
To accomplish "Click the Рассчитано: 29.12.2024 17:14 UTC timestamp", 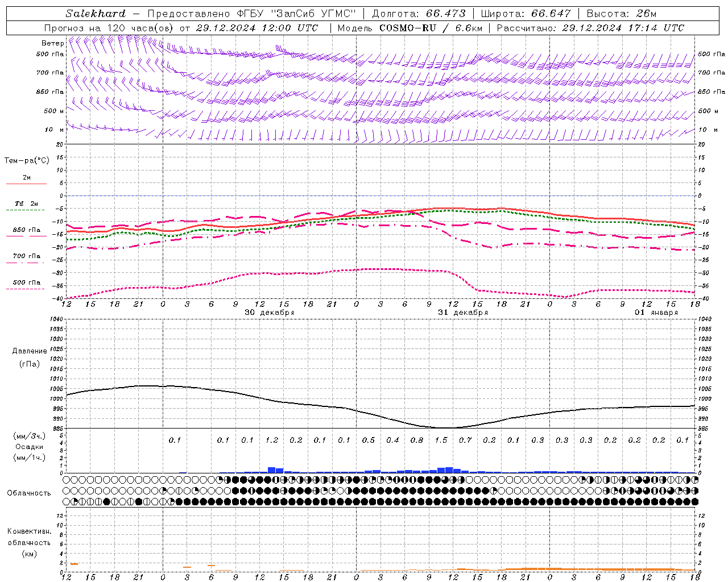I will pos(590,28).
